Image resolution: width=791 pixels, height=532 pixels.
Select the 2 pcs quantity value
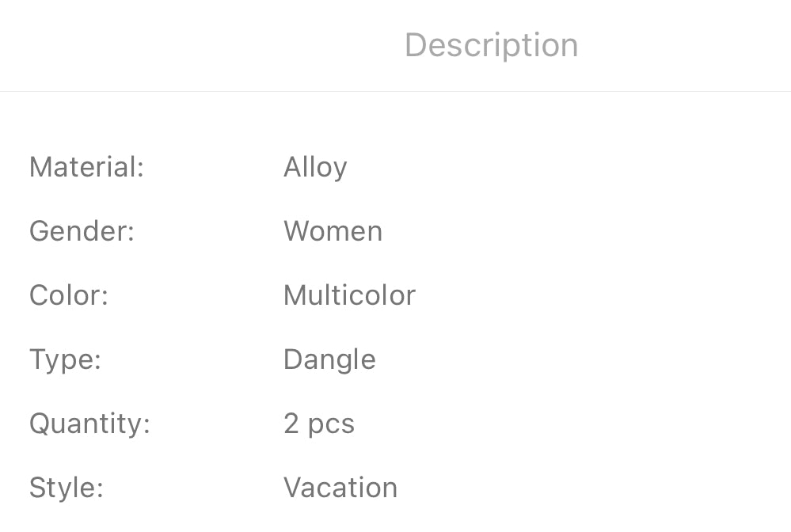point(318,424)
